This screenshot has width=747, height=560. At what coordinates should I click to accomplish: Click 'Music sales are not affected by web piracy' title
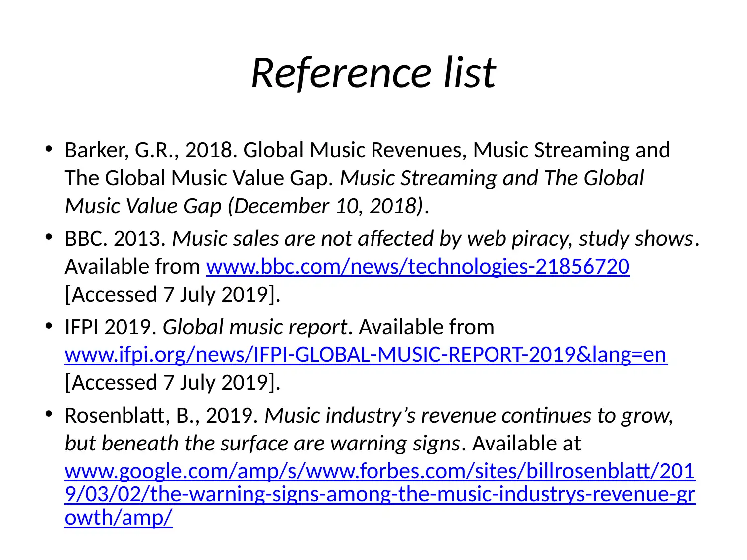(373, 239)
